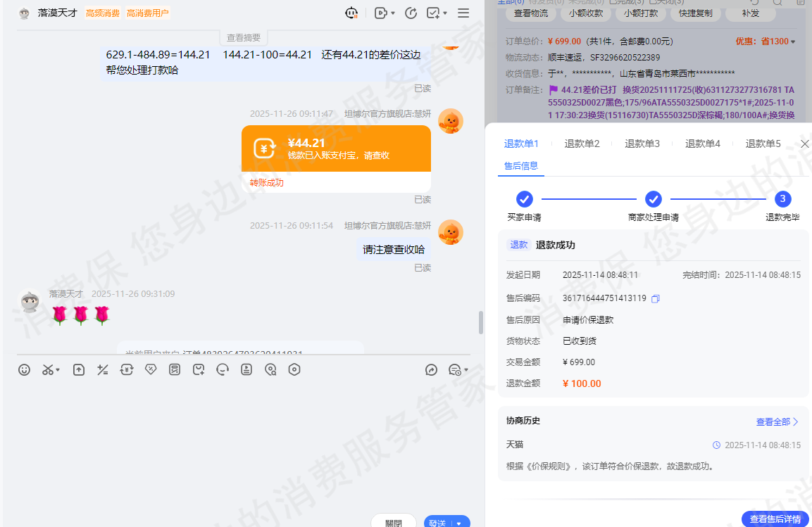Expand the video icon dropdown in header
Viewport: 812px width, 527px height.
392,13
